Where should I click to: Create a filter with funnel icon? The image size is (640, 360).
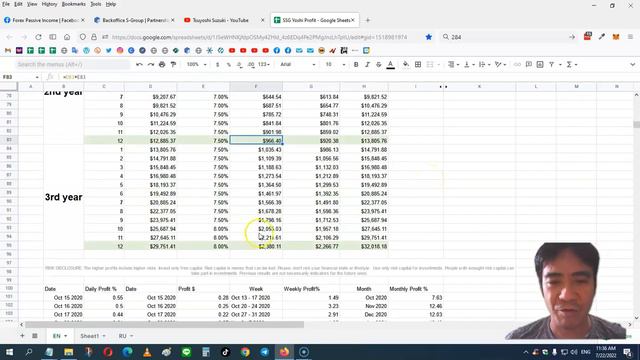pos(551,64)
